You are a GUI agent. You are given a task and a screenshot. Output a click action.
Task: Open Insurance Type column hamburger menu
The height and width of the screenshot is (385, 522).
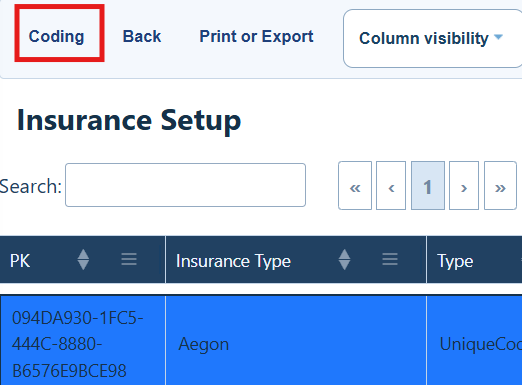pyautogui.click(x=390, y=259)
